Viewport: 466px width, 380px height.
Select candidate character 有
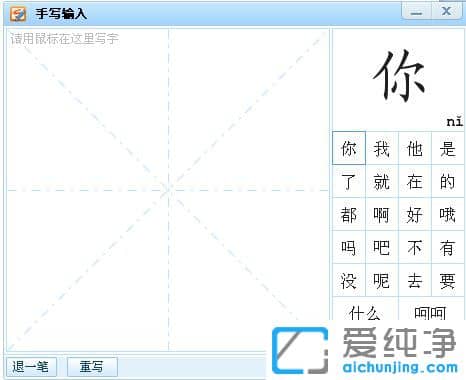pyautogui.click(x=448, y=247)
